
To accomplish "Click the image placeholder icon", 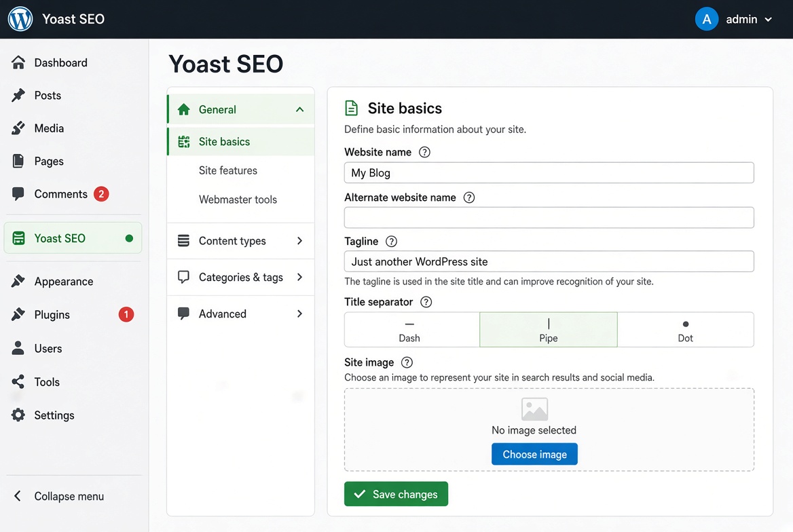I will (x=534, y=409).
